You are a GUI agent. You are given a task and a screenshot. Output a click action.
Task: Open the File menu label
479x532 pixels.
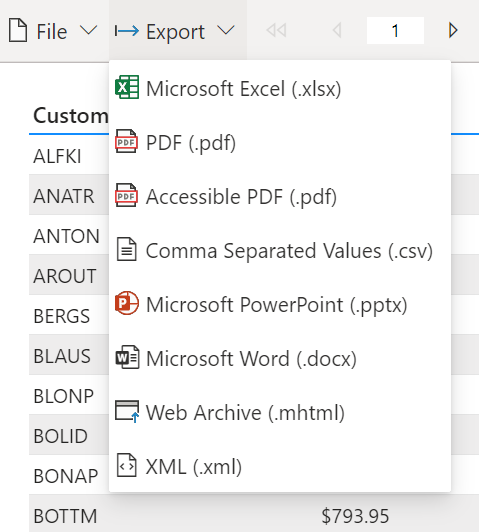pos(52,32)
